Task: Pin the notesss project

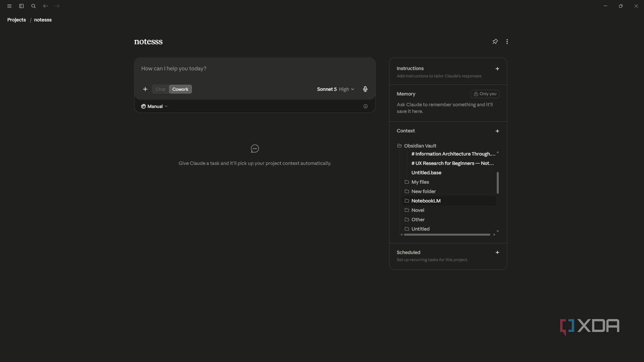Action: (x=495, y=41)
